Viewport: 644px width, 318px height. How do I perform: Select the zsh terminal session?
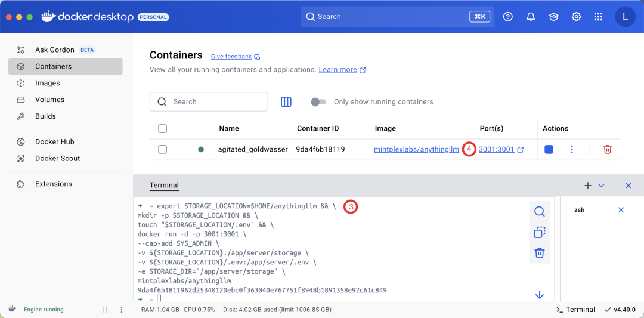click(580, 210)
